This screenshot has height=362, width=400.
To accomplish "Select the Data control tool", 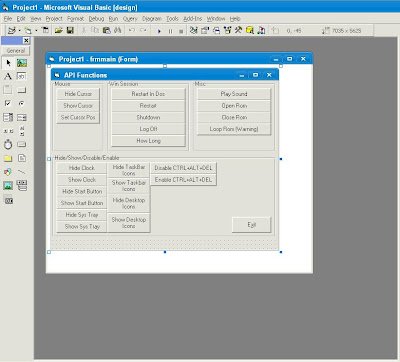I will coord(22,186).
